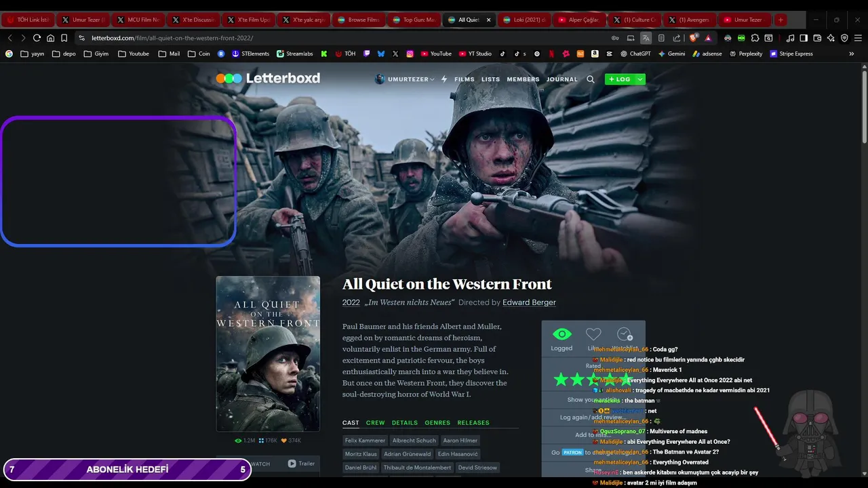868x488 pixels.
Task: Open Netflix bookmark icon
Action: [551, 54]
